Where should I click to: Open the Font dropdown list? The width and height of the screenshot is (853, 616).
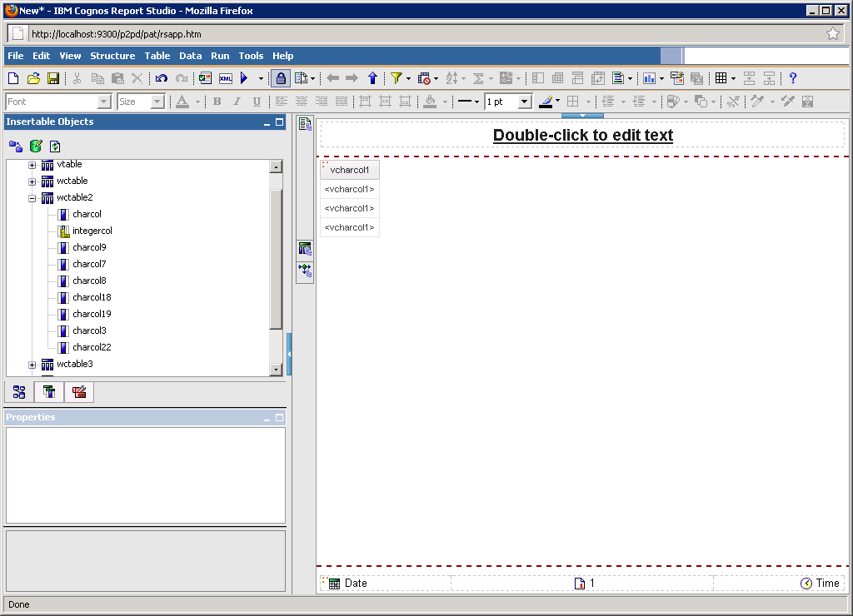coord(104,102)
